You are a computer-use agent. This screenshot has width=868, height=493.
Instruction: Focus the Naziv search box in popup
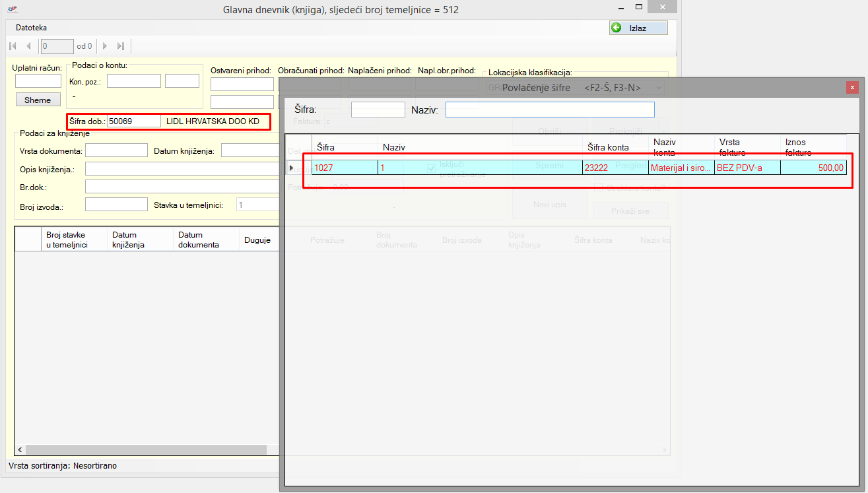pyautogui.click(x=550, y=110)
